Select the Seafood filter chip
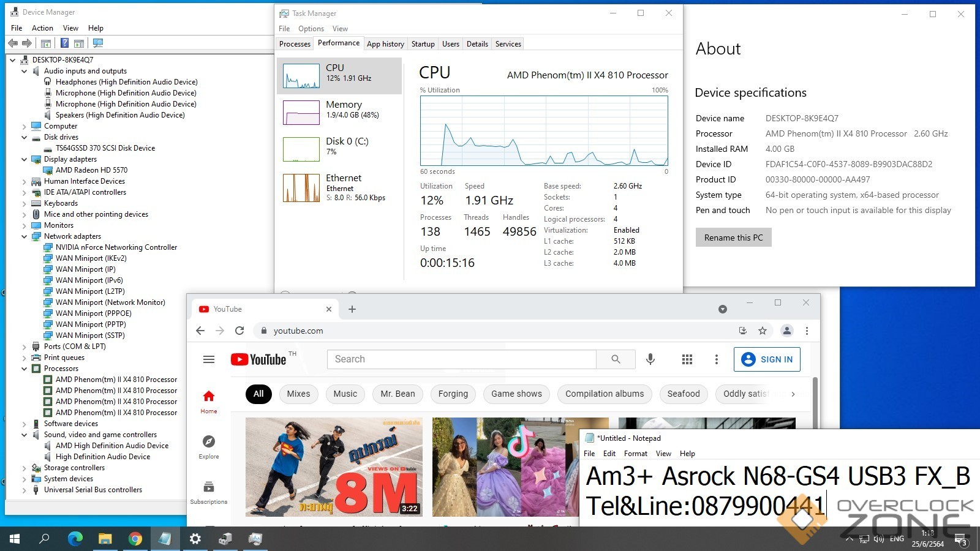980x551 pixels. point(683,394)
